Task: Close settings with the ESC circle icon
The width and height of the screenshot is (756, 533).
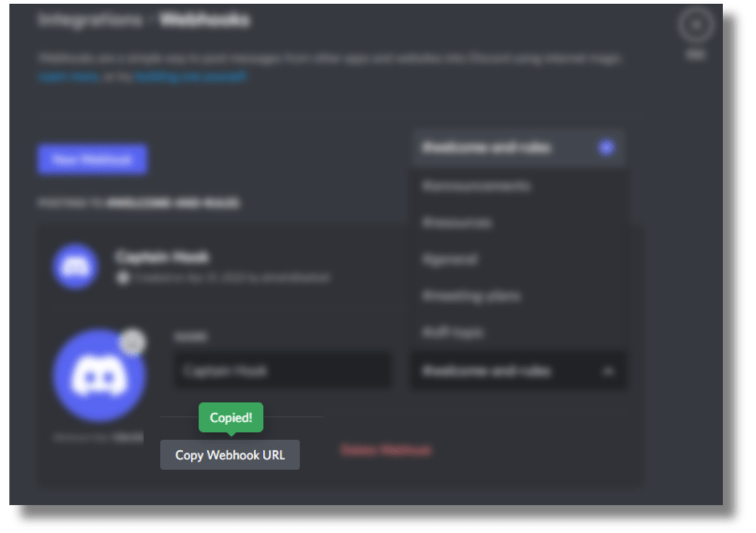Action: tap(695, 25)
